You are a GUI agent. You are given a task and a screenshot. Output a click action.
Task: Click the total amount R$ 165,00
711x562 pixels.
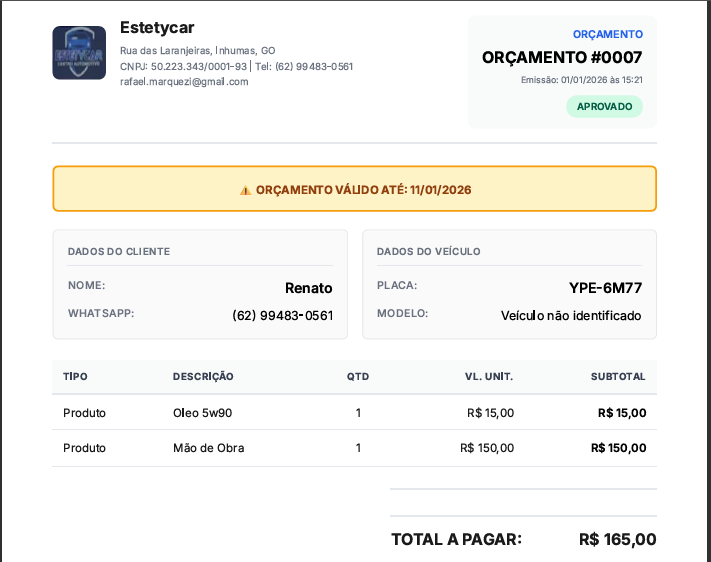click(618, 539)
